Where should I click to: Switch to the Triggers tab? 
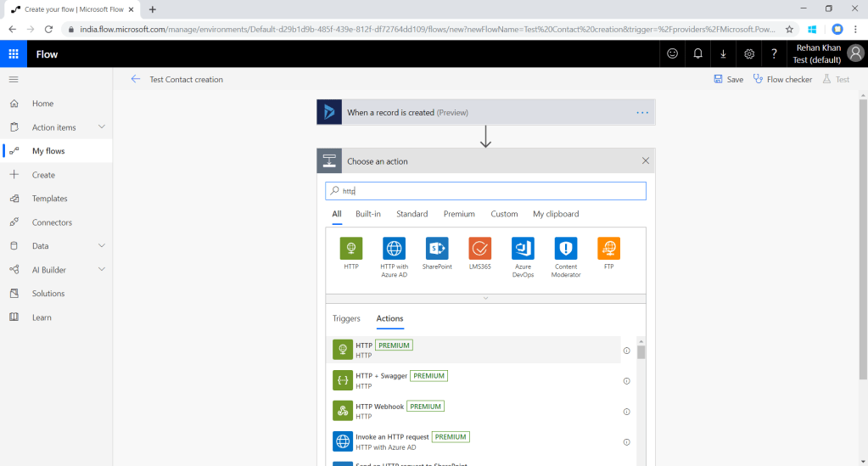click(x=346, y=319)
